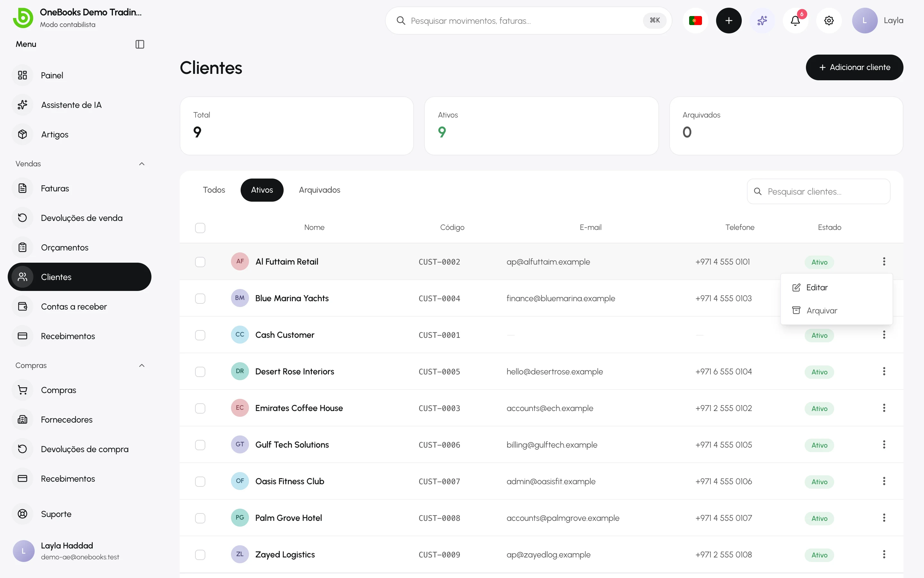The height and width of the screenshot is (578, 924).
Task: Open row actions for Emirates Coffee House
Action: point(884,408)
